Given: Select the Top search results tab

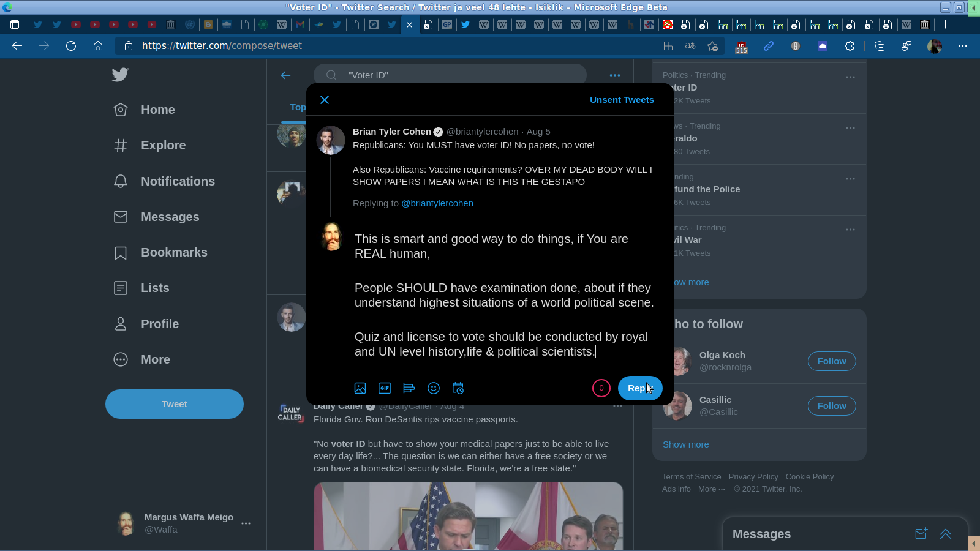Looking at the screenshot, I should [298, 107].
